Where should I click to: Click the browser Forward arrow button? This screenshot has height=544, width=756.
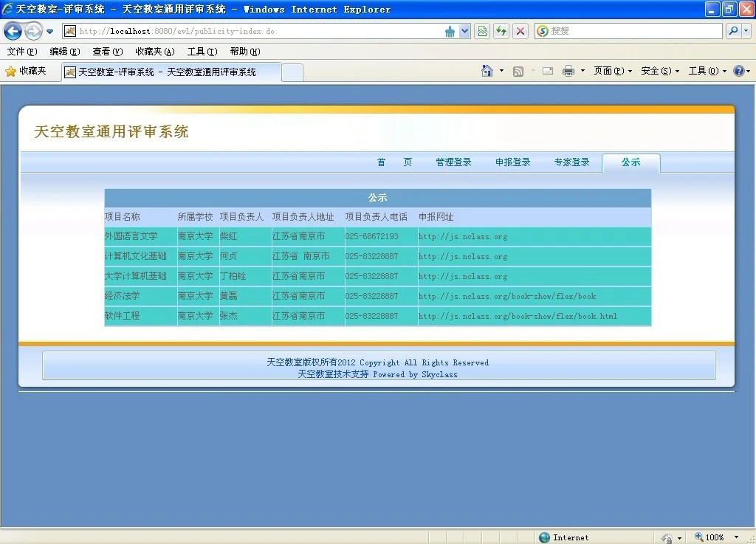coord(33,32)
